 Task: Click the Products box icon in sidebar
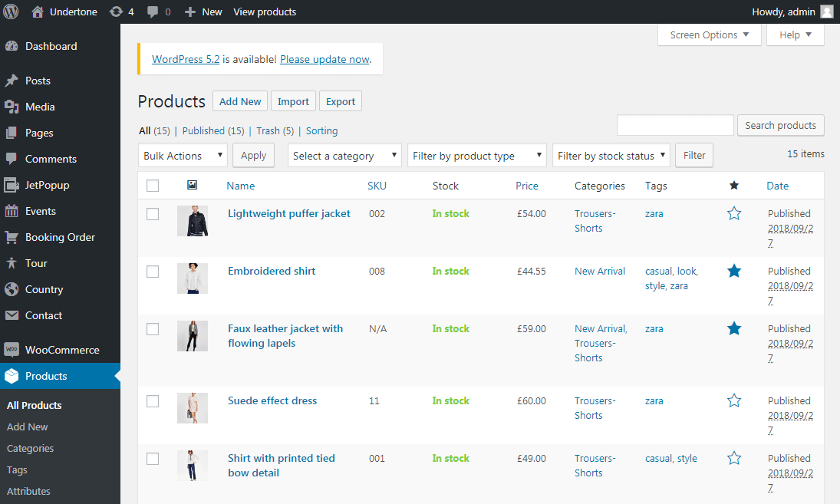[12, 376]
